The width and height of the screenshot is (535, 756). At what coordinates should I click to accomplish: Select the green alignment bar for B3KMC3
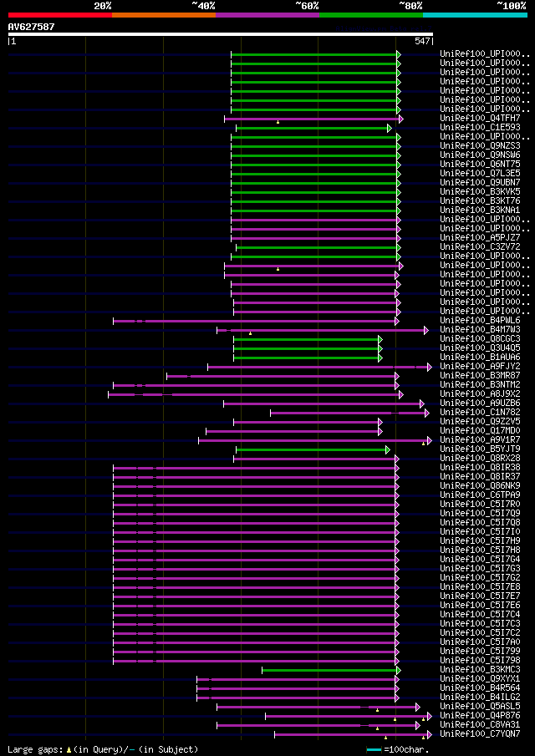[329, 670]
